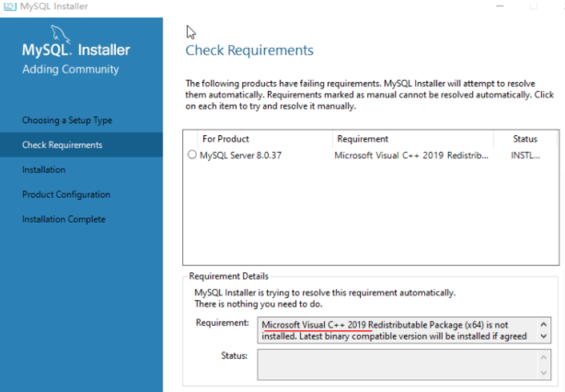Click the Microsoft Visual C++ 2019 Redistrib... cell
Viewport: 565px width, 392px height.
tap(411, 156)
